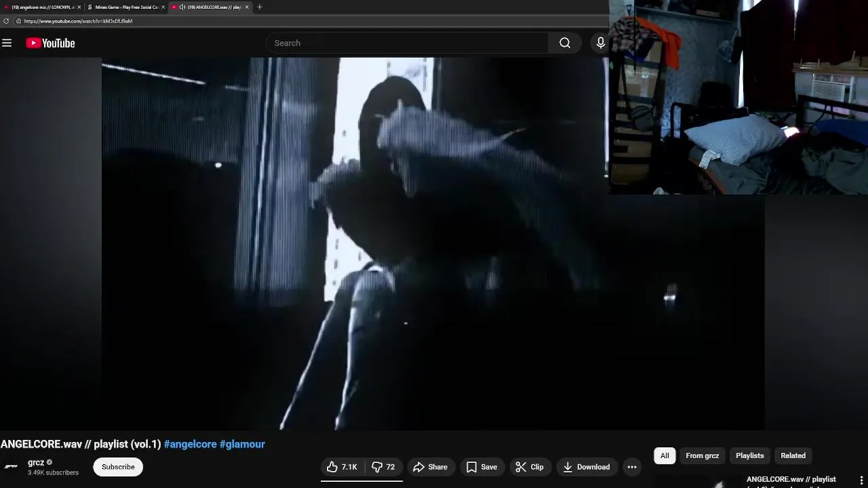Select the Playlists filter chip
The height and width of the screenshot is (488, 868).
pos(749,455)
